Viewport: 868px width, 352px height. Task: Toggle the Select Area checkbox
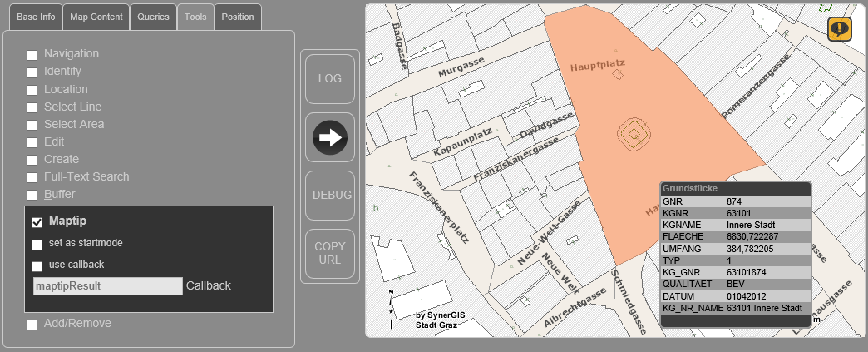click(x=32, y=125)
